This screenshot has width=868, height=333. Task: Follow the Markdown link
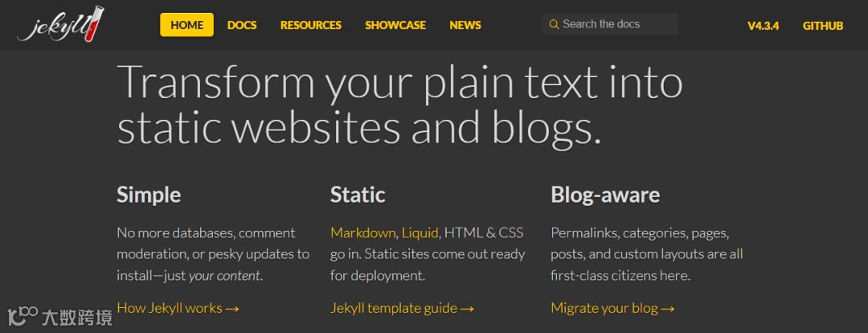[363, 232]
